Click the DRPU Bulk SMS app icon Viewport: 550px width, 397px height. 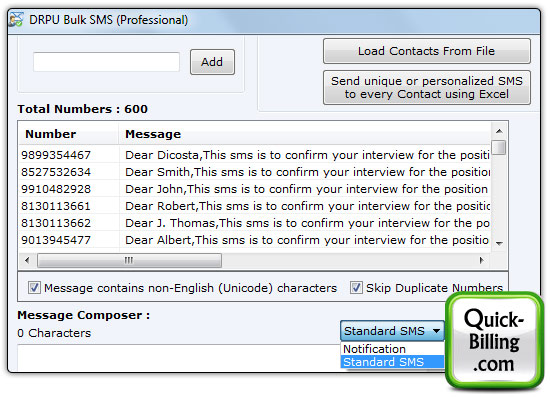pyautogui.click(x=16, y=20)
